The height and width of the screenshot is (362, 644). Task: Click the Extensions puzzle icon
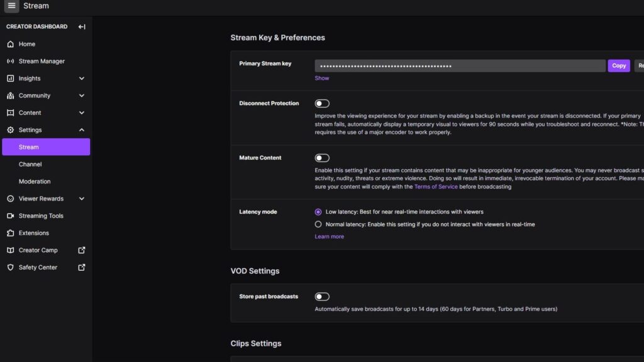pyautogui.click(x=10, y=233)
